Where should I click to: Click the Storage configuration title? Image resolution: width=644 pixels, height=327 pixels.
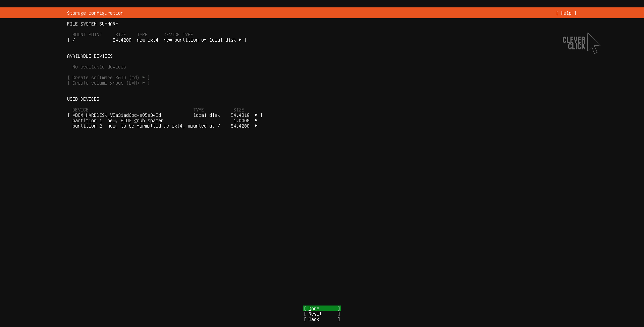[x=95, y=13]
